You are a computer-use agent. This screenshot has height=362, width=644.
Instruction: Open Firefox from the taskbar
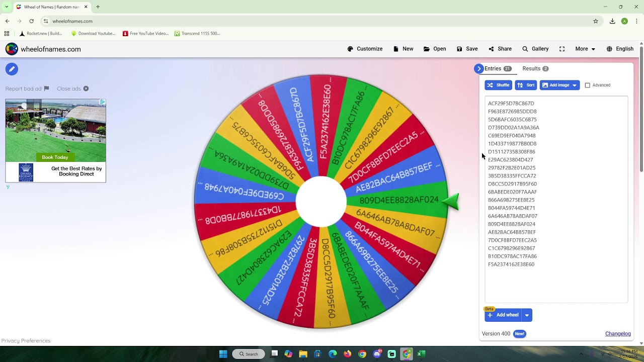(347, 354)
